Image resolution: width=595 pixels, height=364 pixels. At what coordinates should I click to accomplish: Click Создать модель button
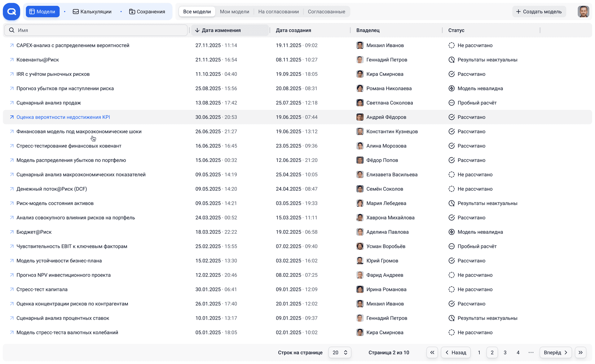539,12
